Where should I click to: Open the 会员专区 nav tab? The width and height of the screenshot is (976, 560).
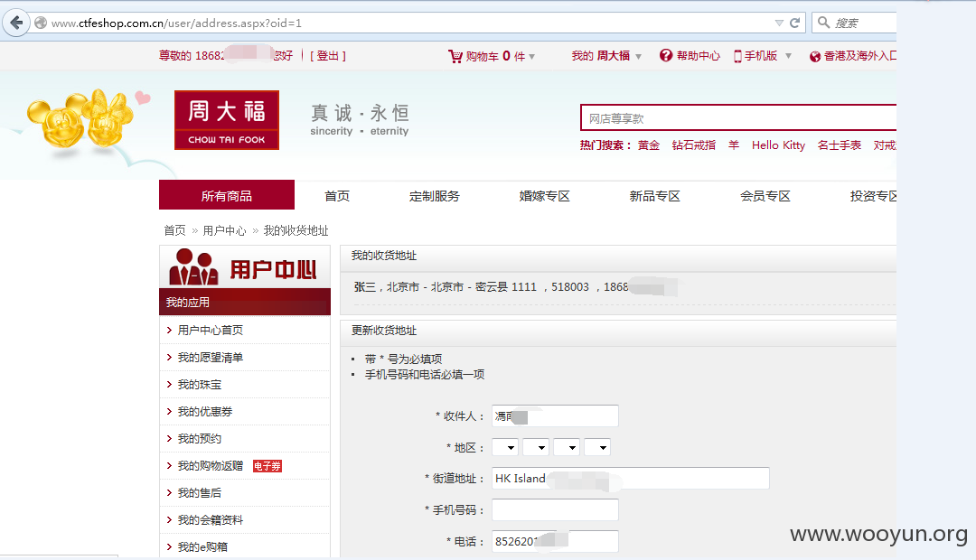click(765, 196)
